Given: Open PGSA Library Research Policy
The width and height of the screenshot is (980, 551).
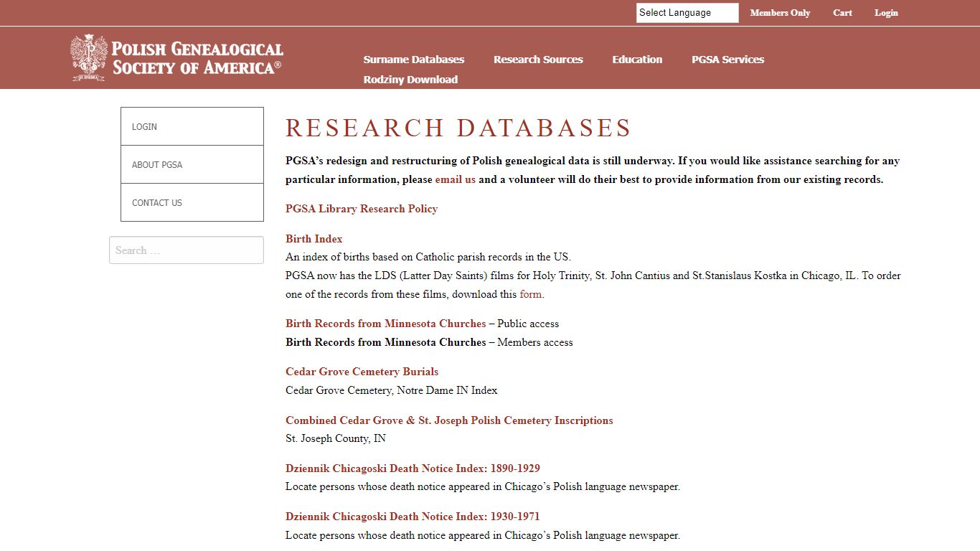Looking at the screenshot, I should click(x=362, y=209).
